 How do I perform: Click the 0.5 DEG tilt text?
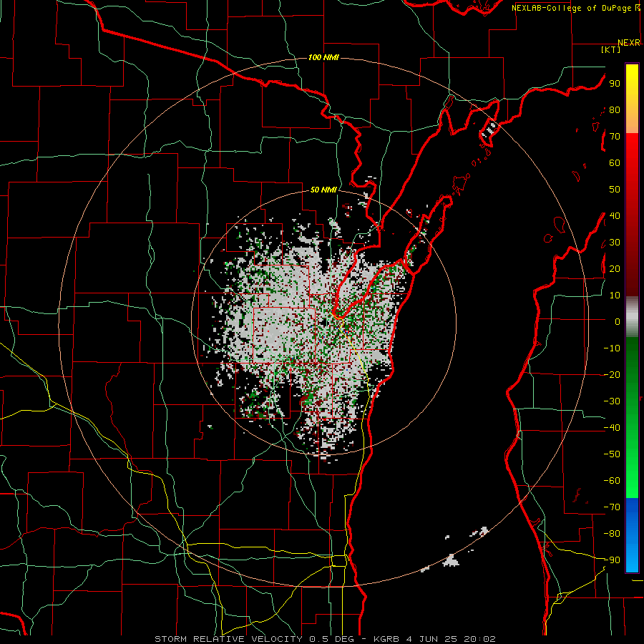pyautogui.click(x=335, y=639)
